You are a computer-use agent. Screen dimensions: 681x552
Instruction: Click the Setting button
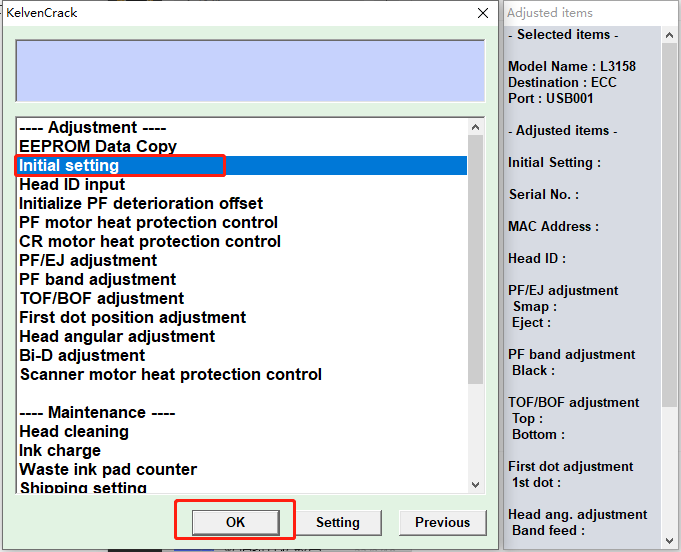(x=337, y=522)
